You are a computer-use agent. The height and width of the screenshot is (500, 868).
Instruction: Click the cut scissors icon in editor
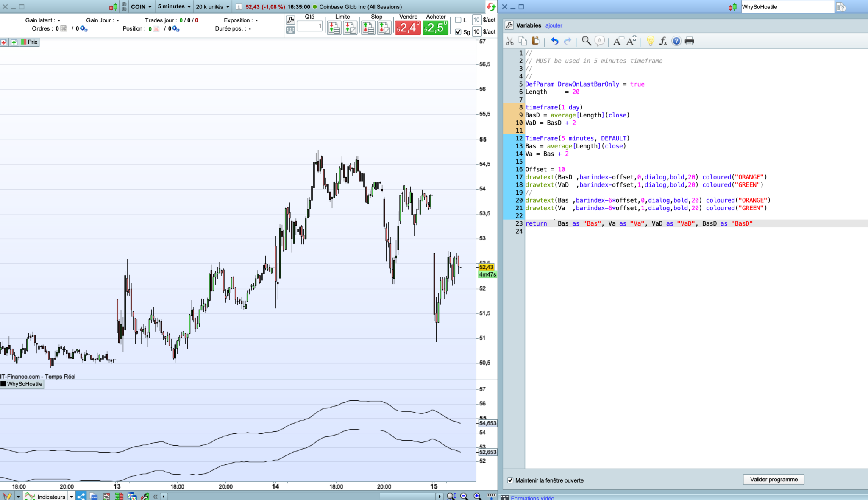point(510,41)
